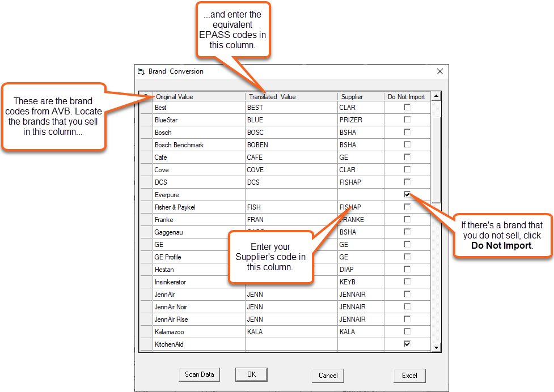The width and height of the screenshot is (554, 392).
Task: Check Do Not Import for Kalamazoo
Action: 407,331
